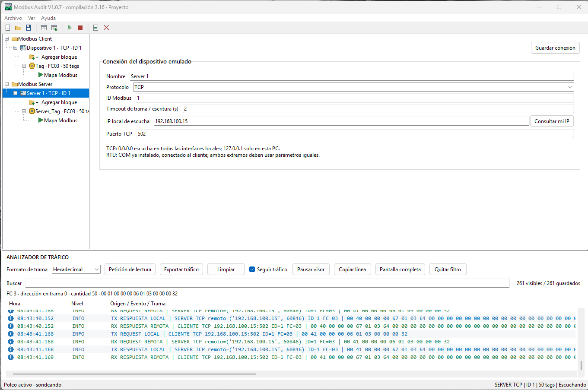588x390 pixels.
Task: Click the Consultar mi IP button
Action: point(552,121)
